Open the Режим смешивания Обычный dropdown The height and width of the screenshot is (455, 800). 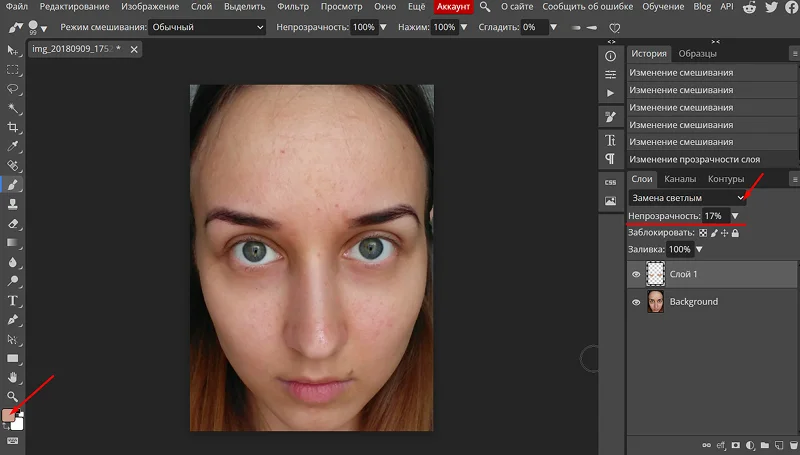(207, 27)
